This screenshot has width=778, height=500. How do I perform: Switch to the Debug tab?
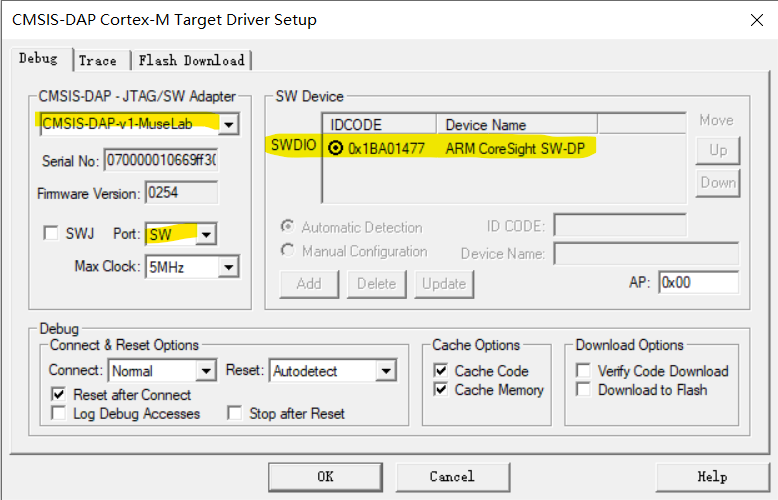coord(38,59)
